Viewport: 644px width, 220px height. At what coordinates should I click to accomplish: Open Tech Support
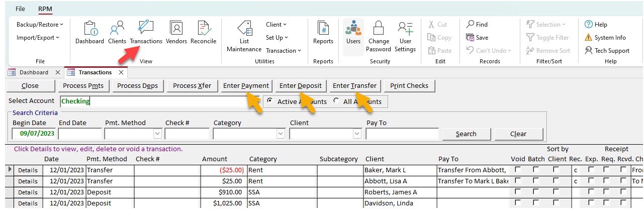(x=607, y=50)
